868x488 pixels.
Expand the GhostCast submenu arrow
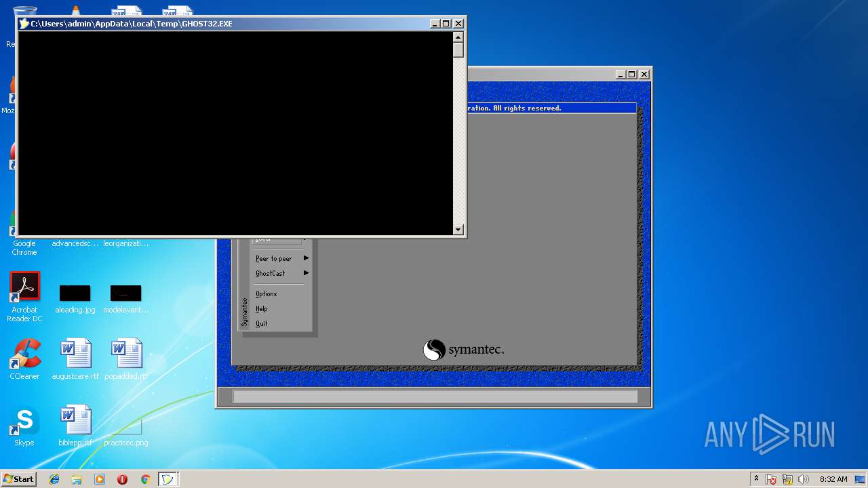[307, 273]
